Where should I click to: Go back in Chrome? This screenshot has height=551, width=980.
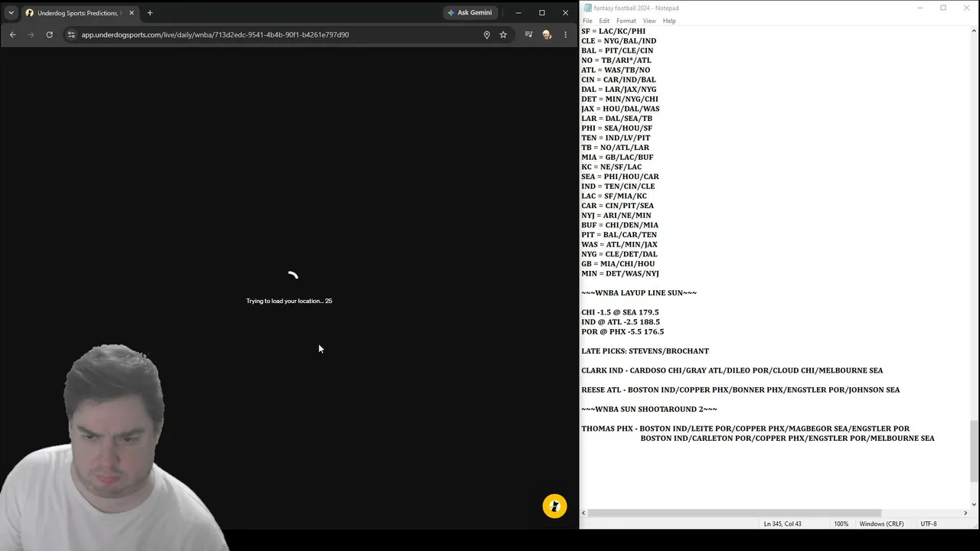pyautogui.click(x=12, y=34)
